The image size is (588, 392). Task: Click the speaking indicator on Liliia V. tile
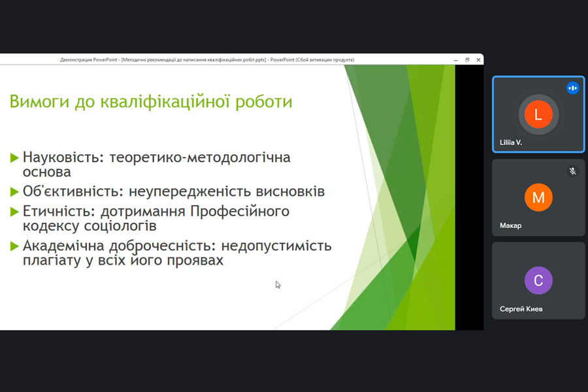point(572,88)
